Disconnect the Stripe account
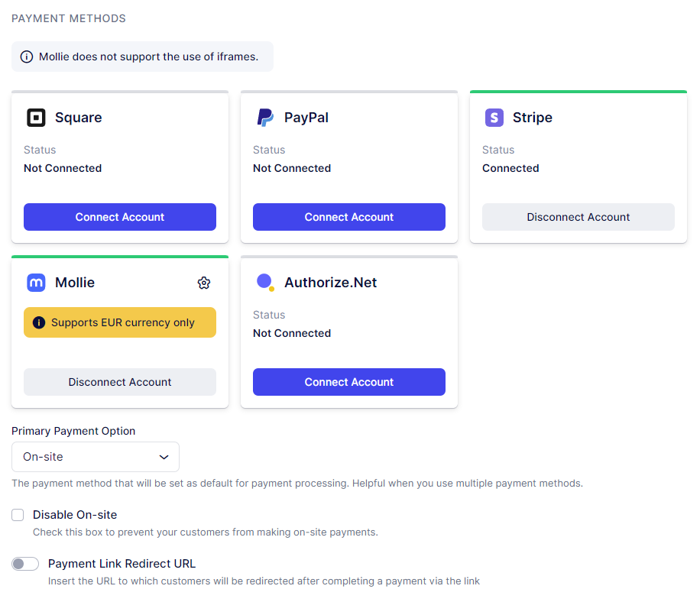Screen dimensions: 700x602 pyautogui.click(x=578, y=217)
